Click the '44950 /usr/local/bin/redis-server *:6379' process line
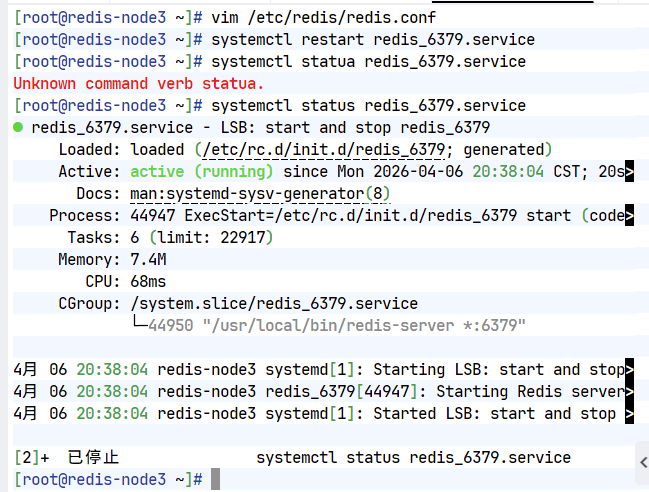Screen dimensions: 649x492 point(337,325)
